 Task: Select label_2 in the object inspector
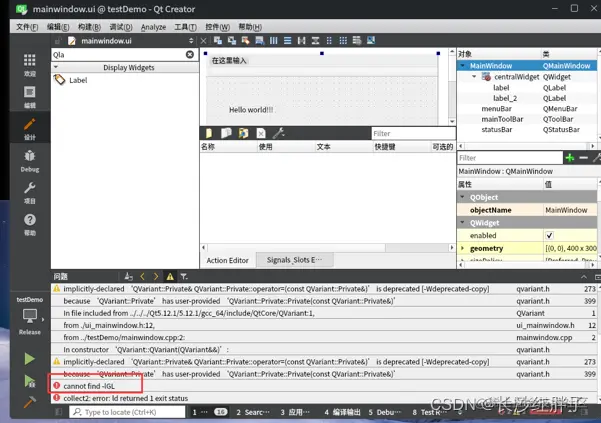click(505, 98)
